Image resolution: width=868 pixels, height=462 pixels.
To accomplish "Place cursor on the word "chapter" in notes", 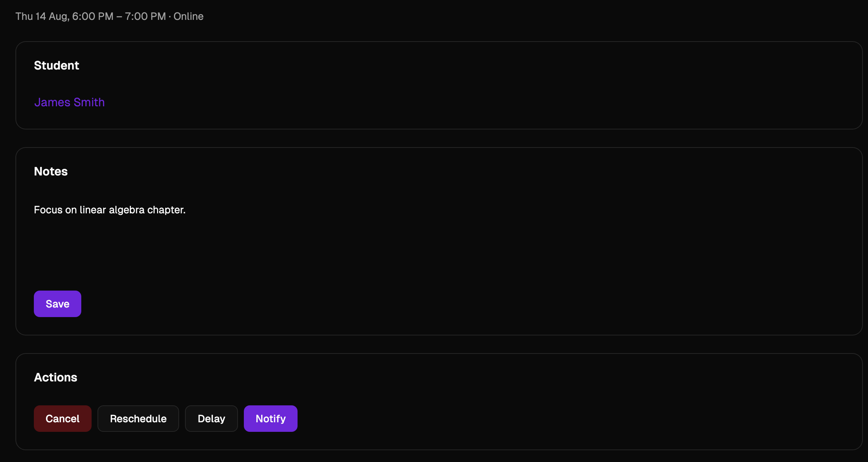I will [166, 210].
